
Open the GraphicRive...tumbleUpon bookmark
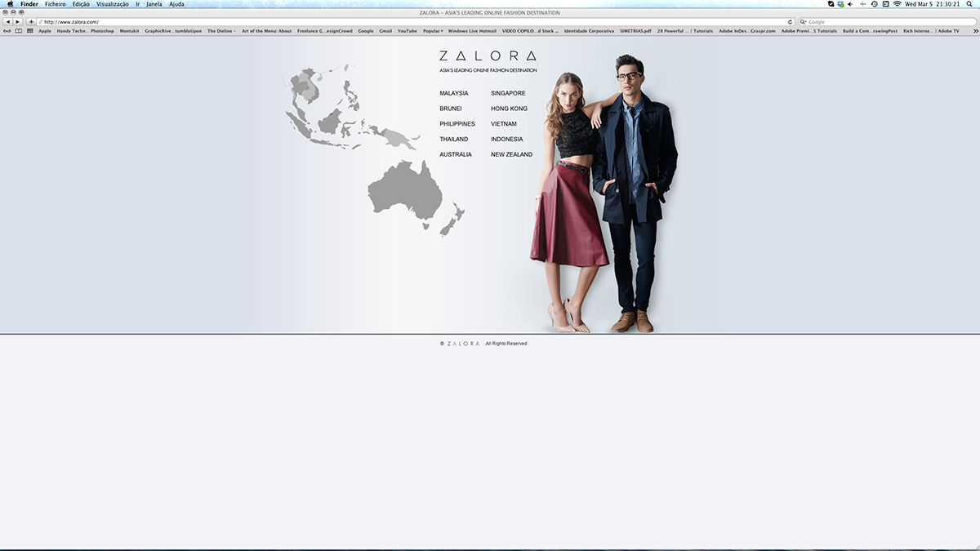pyautogui.click(x=173, y=31)
